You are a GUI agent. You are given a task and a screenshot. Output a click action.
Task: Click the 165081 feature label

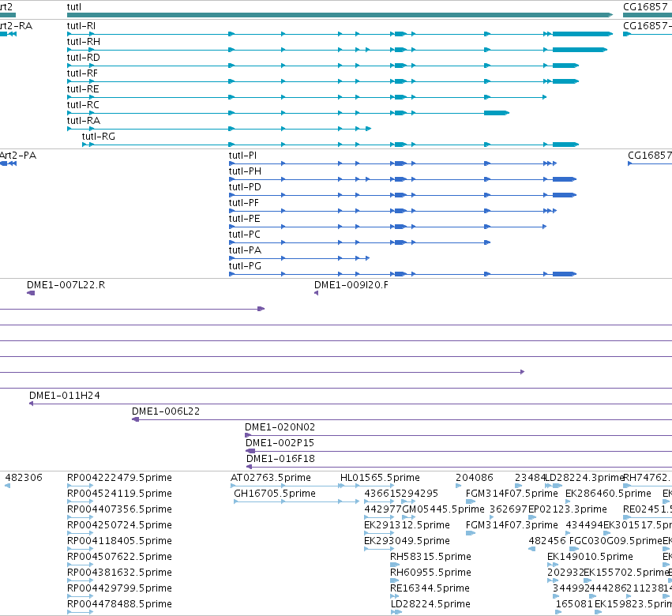coord(574,604)
